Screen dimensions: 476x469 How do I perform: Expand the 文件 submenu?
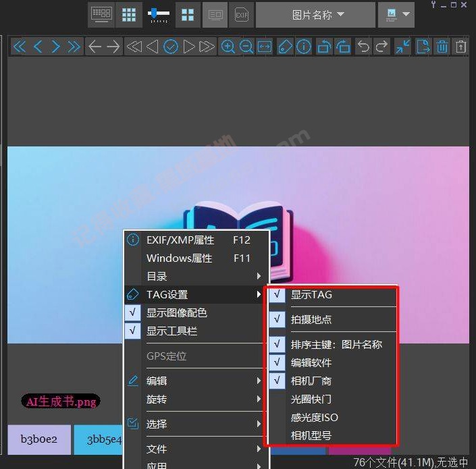196,449
